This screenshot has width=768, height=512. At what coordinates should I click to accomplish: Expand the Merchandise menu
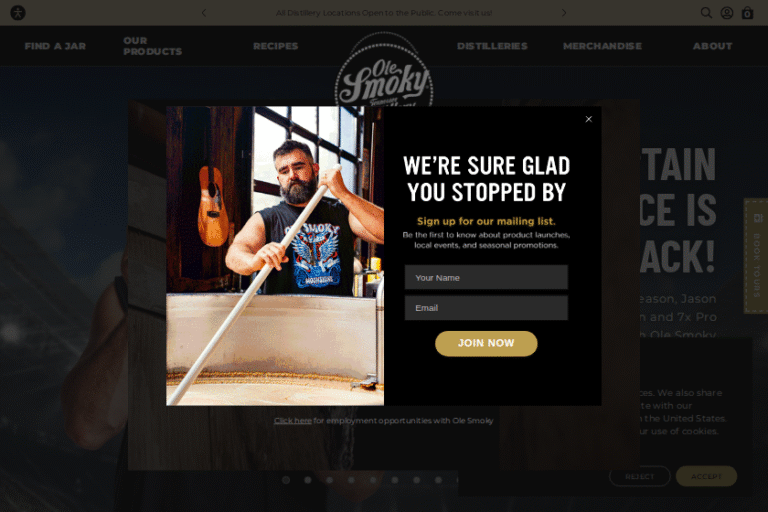click(x=602, y=46)
